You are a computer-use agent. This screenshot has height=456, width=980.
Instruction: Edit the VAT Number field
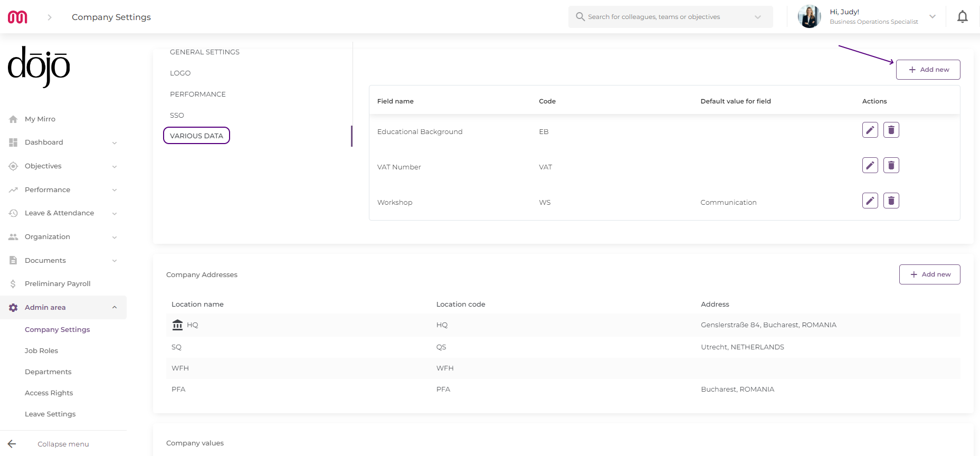[x=870, y=165]
